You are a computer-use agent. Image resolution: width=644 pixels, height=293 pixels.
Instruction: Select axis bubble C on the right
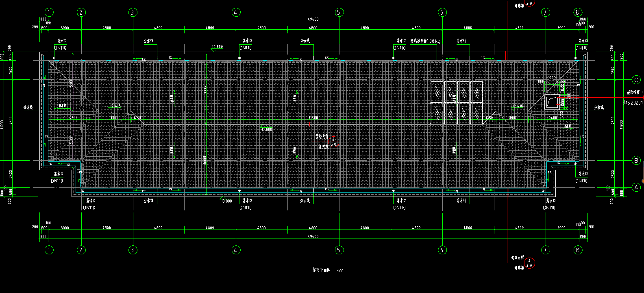636,80
